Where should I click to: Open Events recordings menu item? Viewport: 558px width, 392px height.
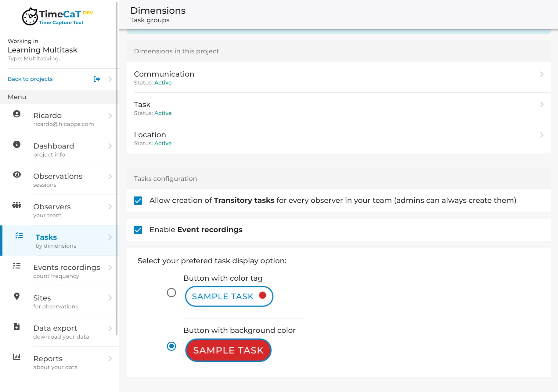coord(67,271)
